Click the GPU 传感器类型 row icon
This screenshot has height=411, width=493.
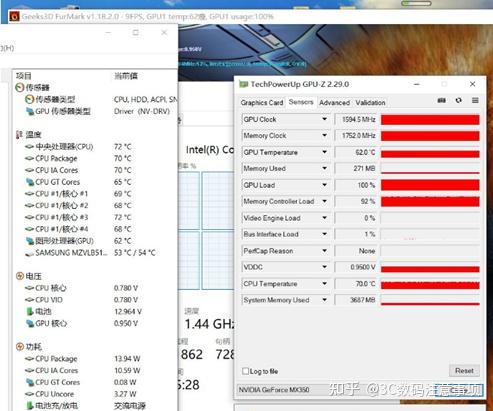30,111
